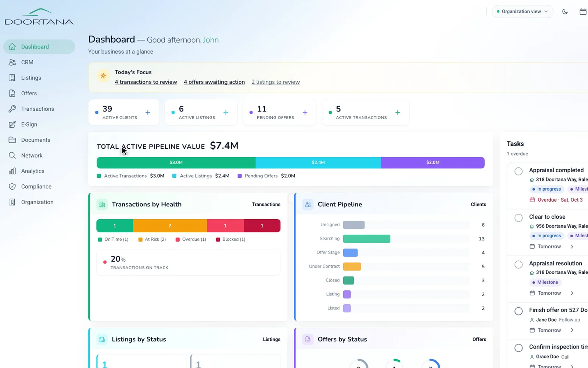This screenshot has width=588, height=368.
Task: Click the Offers by Status document icon
Action: (308, 339)
